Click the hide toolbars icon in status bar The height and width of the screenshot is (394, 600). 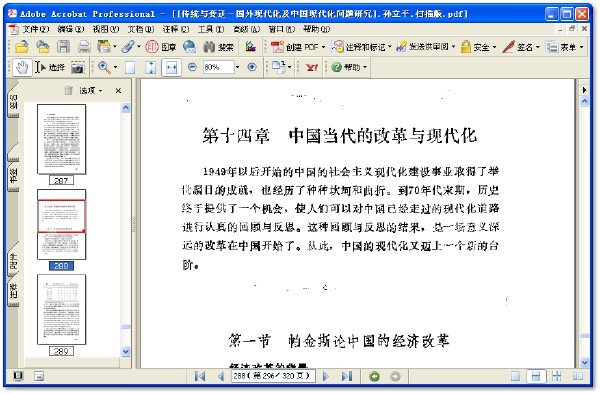pyautogui.click(x=39, y=376)
